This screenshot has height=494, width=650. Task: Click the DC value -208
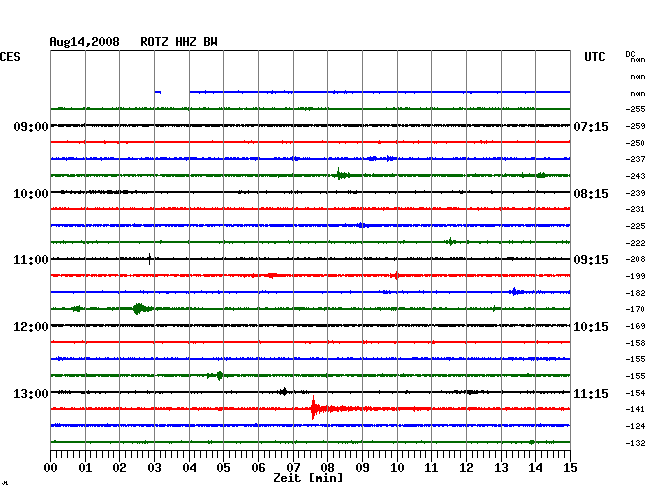coord(635,259)
